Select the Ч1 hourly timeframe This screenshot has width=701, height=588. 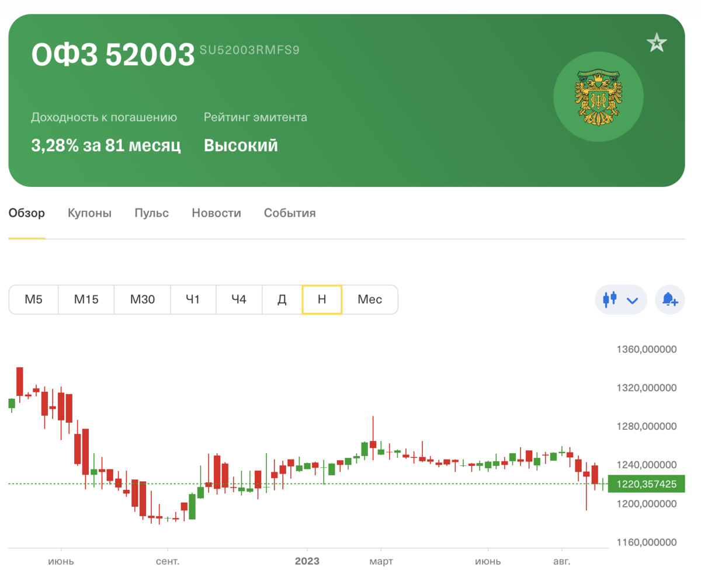pyautogui.click(x=193, y=300)
